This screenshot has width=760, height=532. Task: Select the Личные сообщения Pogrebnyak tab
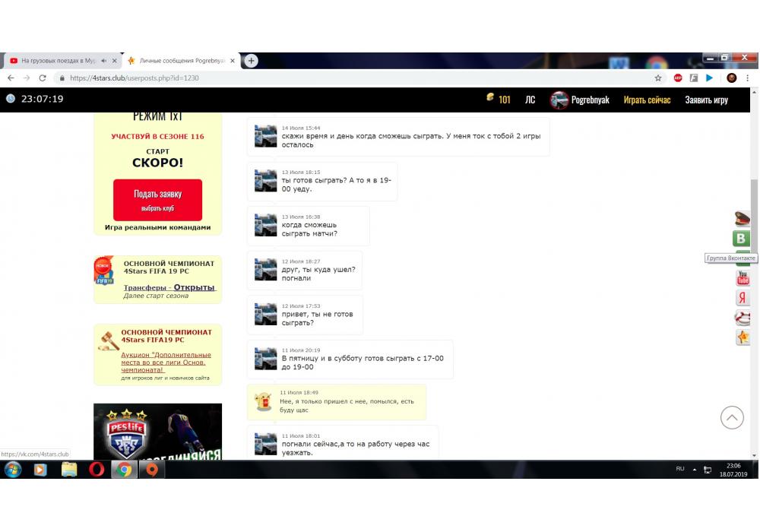coord(180,61)
